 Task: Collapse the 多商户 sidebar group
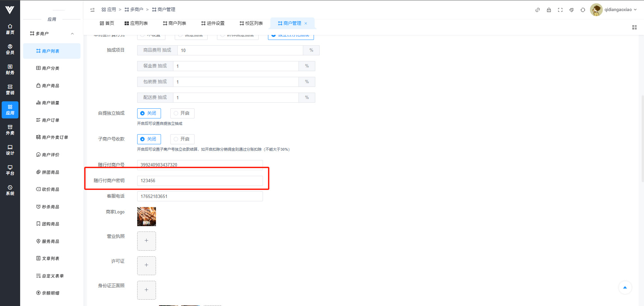point(72,34)
